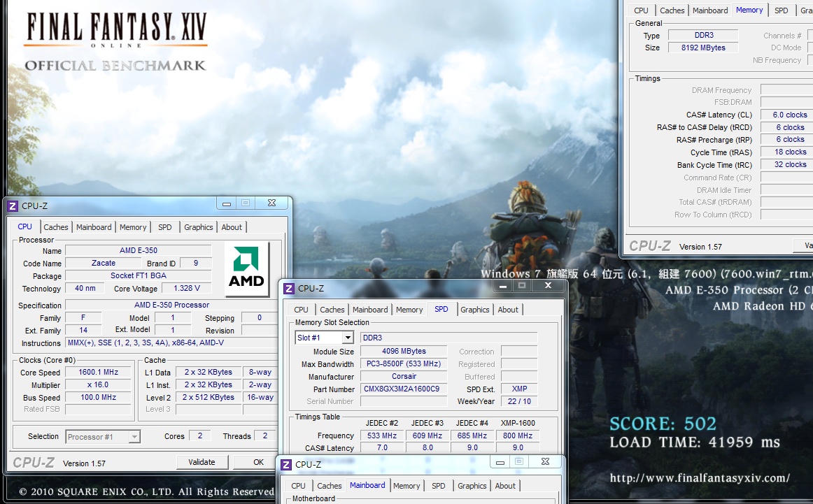Viewport: 813px width, 504px height.
Task: Click the Package value "Socket FT1 BGA"
Action: 139,275
